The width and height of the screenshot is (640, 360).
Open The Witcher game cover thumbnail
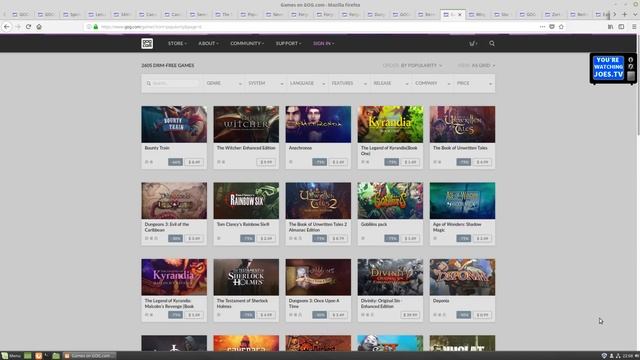pos(246,124)
